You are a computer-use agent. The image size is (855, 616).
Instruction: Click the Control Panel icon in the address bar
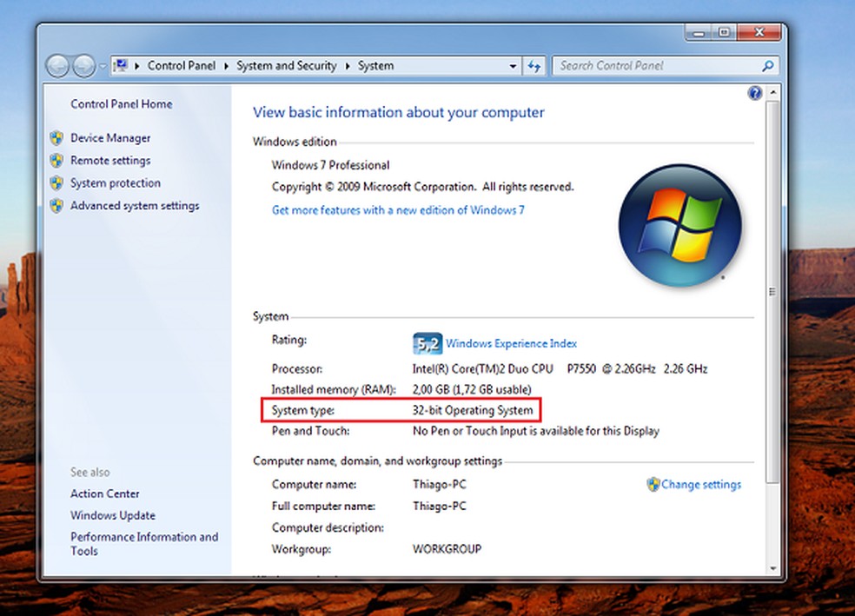[123, 65]
